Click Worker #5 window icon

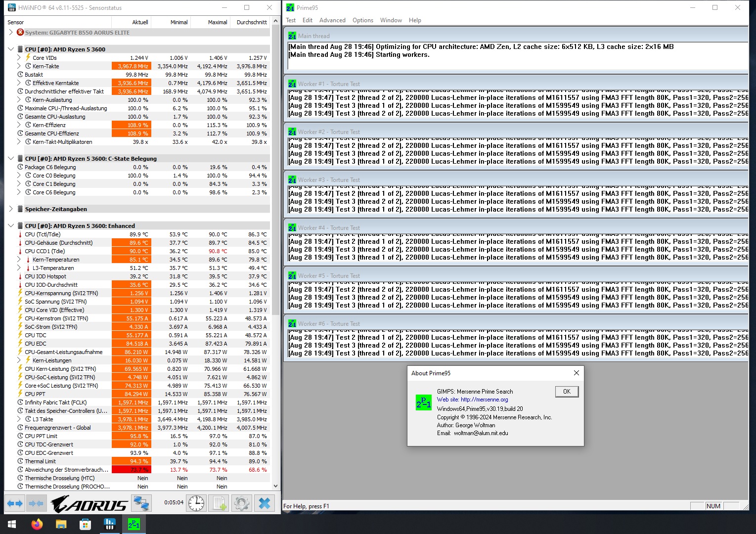[292, 275]
